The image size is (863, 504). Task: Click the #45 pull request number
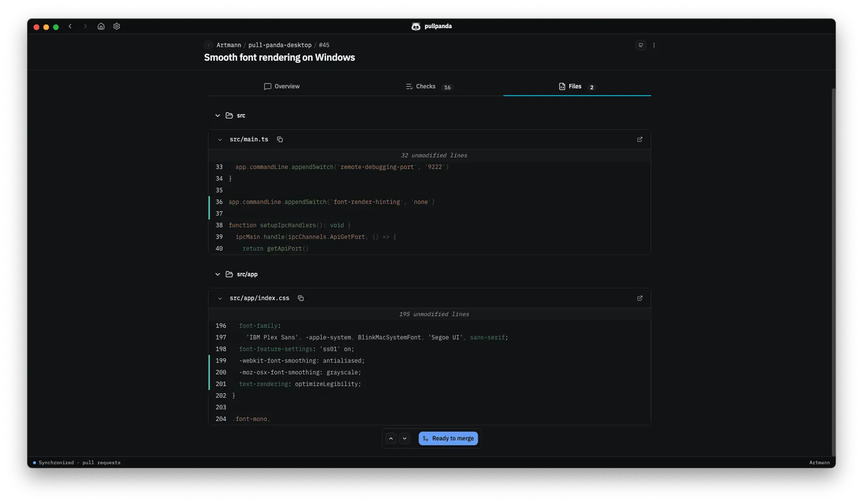click(324, 45)
